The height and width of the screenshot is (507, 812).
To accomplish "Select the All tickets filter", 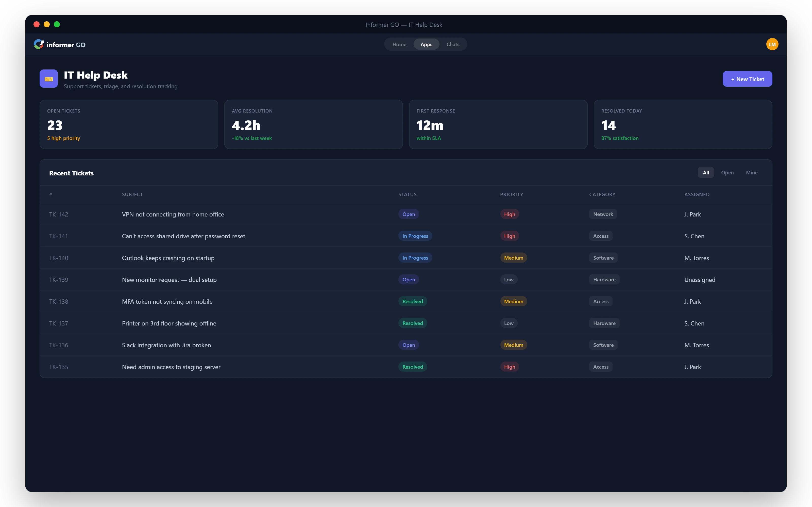I will point(706,172).
